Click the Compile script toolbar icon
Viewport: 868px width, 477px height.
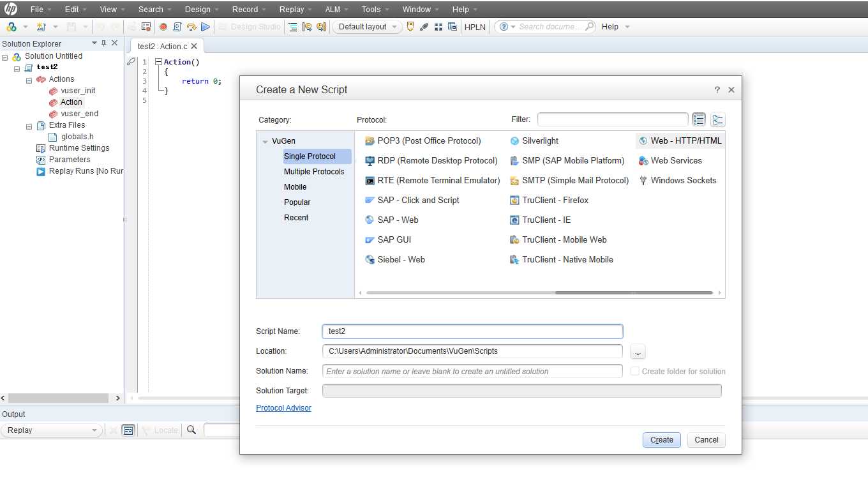coord(177,27)
